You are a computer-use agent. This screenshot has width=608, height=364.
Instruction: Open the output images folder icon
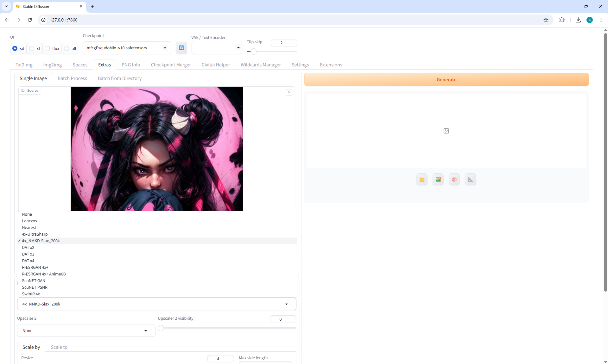tap(422, 180)
